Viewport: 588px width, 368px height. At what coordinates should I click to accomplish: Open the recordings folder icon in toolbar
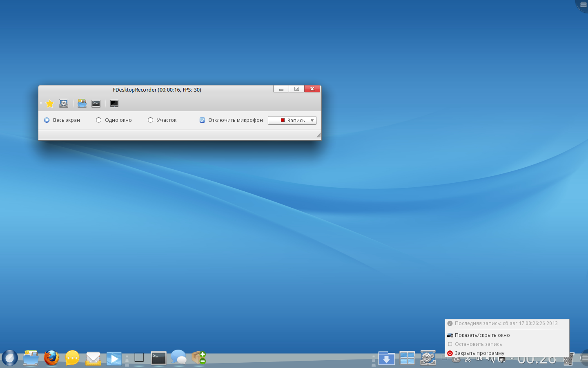(82, 104)
